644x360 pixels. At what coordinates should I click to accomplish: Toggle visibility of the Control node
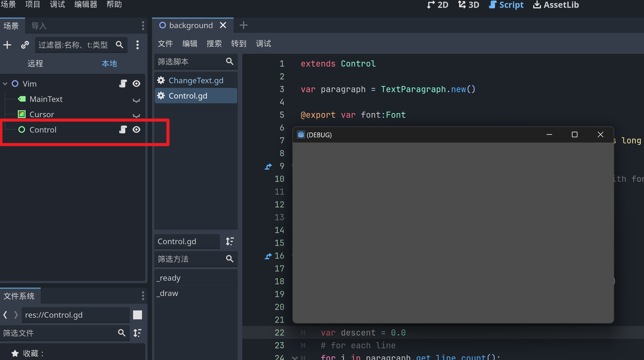(136, 129)
